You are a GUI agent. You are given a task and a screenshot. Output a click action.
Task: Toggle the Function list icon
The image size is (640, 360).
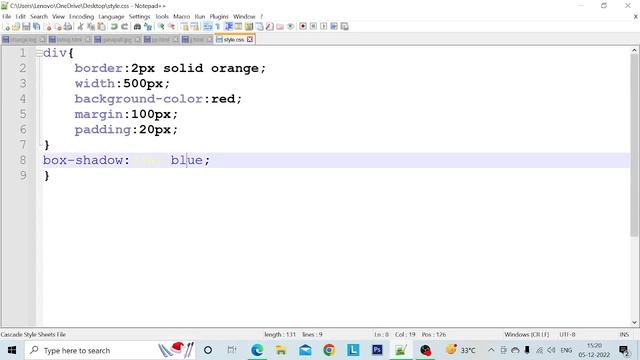(x=269, y=27)
